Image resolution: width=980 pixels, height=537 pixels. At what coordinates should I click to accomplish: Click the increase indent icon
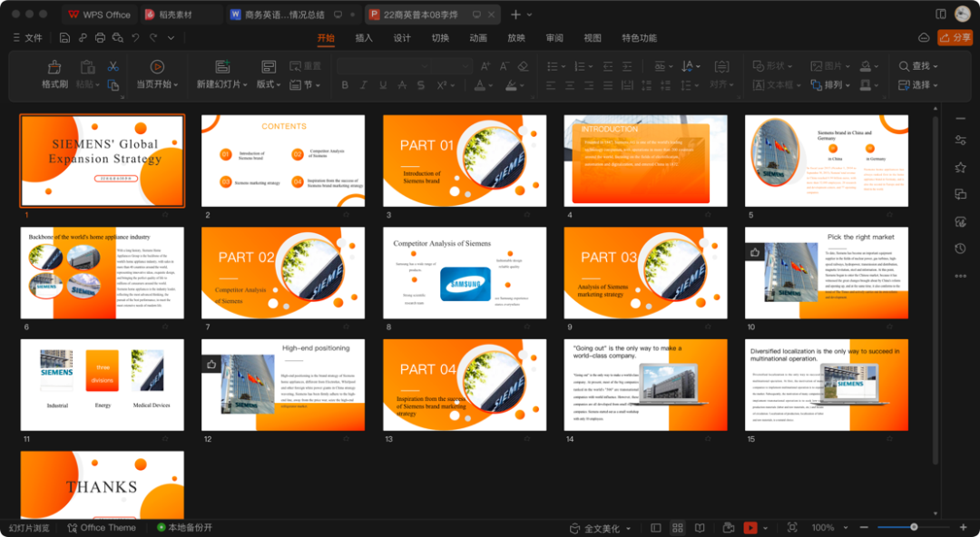[627, 66]
